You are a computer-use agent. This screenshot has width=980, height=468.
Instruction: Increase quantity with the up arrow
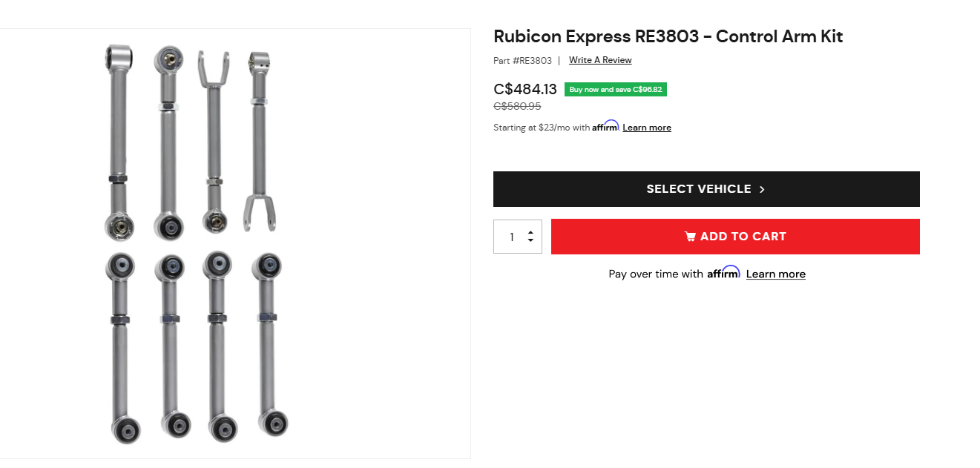pyautogui.click(x=530, y=232)
